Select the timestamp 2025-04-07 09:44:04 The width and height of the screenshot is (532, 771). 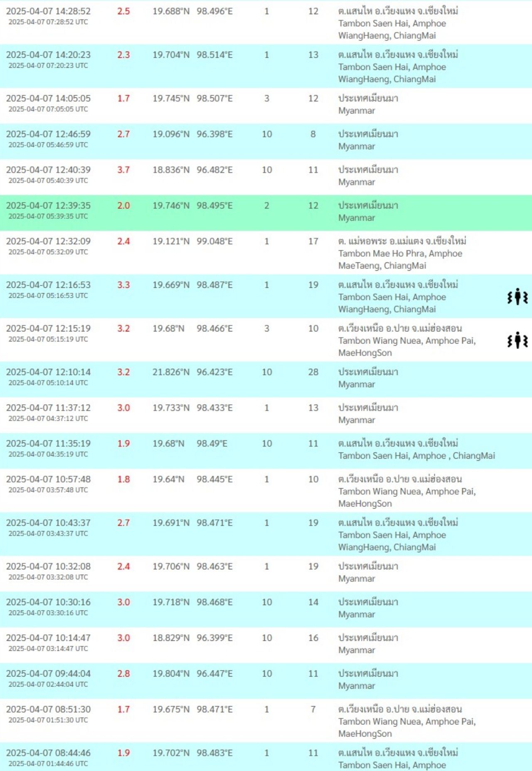pos(48,674)
